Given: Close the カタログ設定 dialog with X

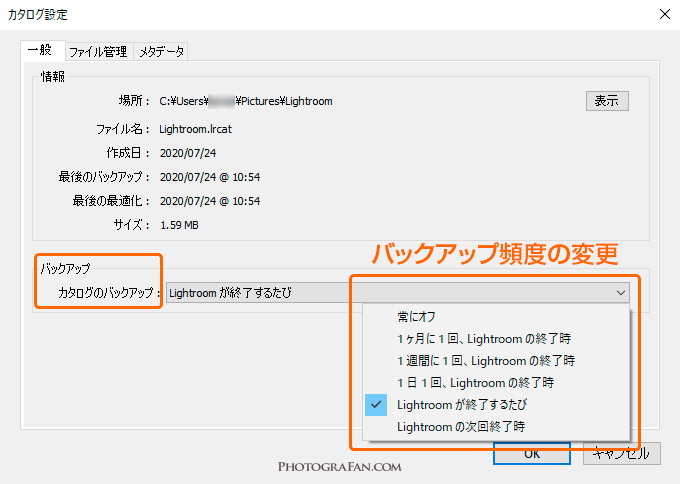Looking at the screenshot, I should coord(664,14).
